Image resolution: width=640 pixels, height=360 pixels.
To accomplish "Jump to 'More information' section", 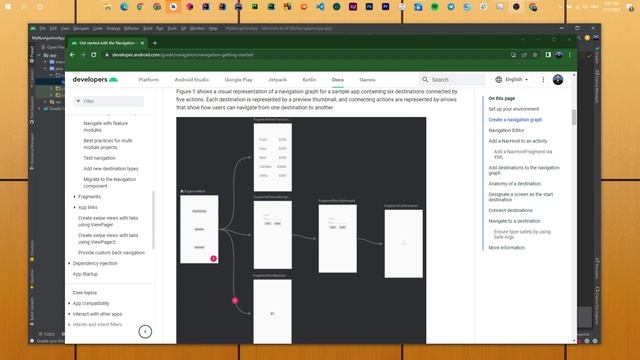I will point(507,248).
